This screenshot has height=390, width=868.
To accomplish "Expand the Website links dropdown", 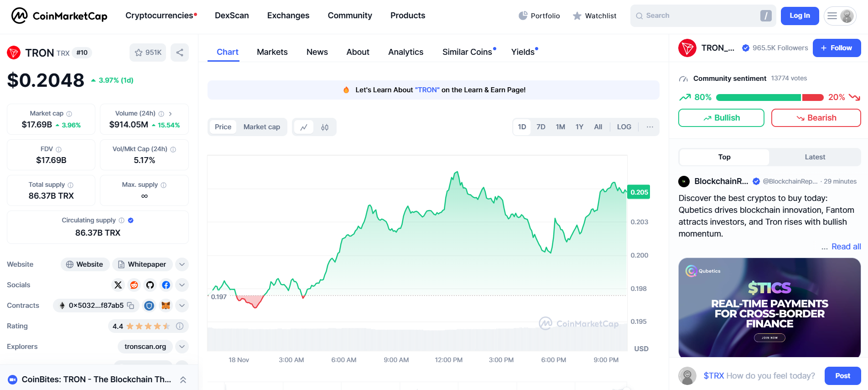I will pos(182,264).
